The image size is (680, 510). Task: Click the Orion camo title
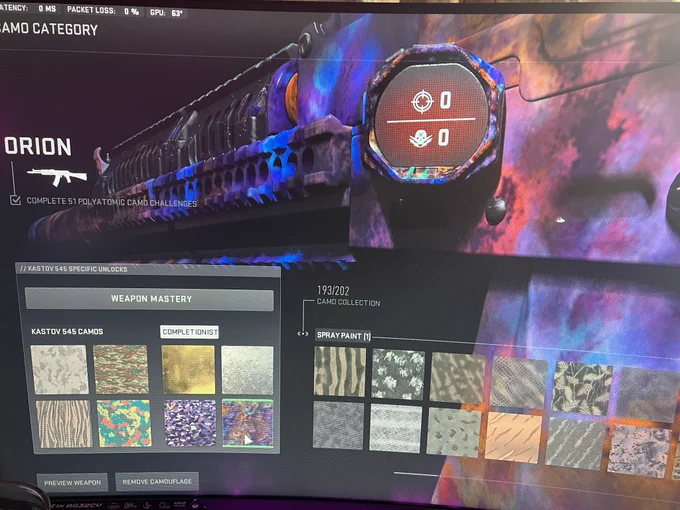tap(38, 147)
